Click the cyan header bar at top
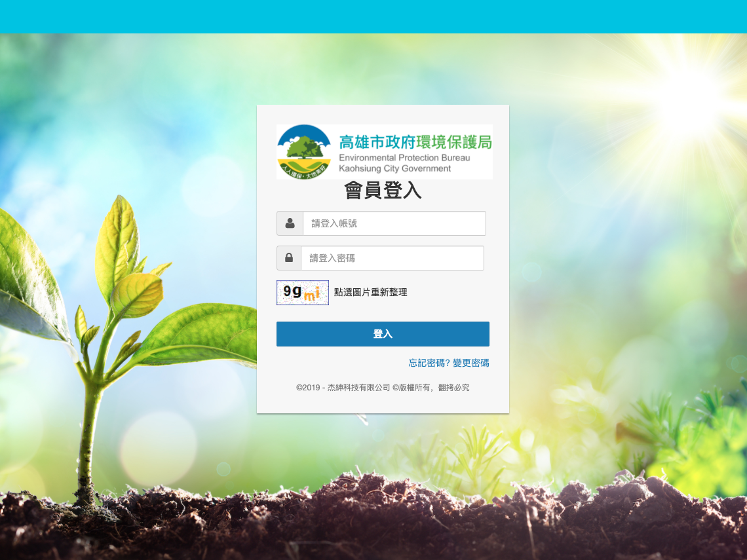The height and width of the screenshot is (560, 747). tap(373, 16)
